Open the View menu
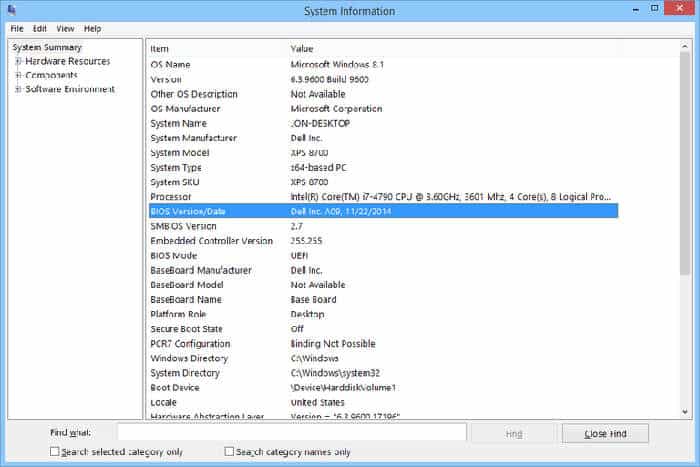This screenshot has width=700, height=467. point(65,29)
